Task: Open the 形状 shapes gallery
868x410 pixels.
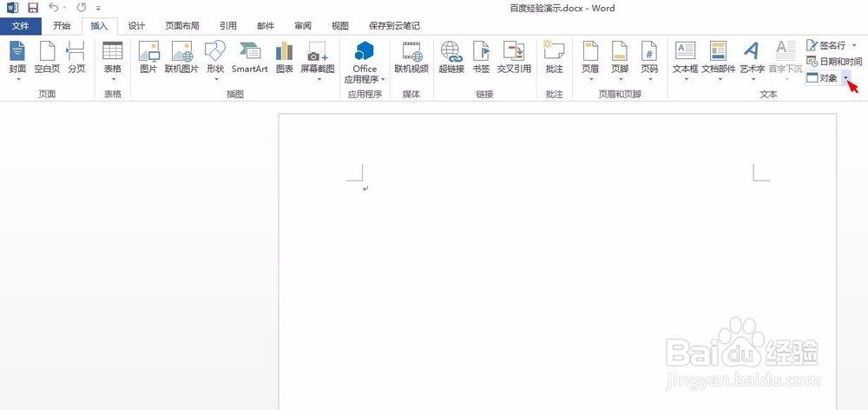Action: (x=215, y=61)
